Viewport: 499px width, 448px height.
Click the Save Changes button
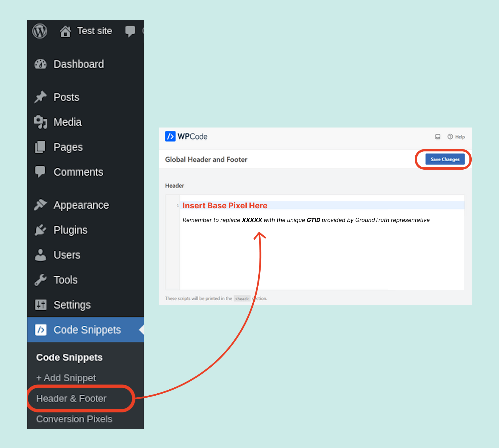coord(445,159)
